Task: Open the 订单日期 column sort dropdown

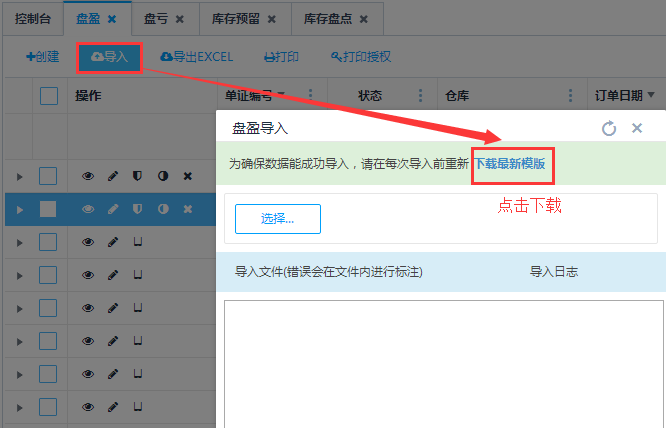Action: coord(651,96)
